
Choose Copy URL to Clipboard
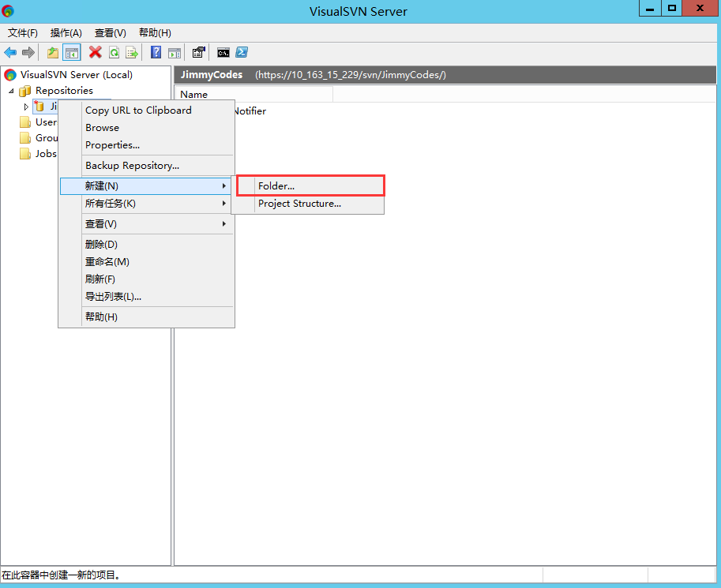(x=138, y=110)
